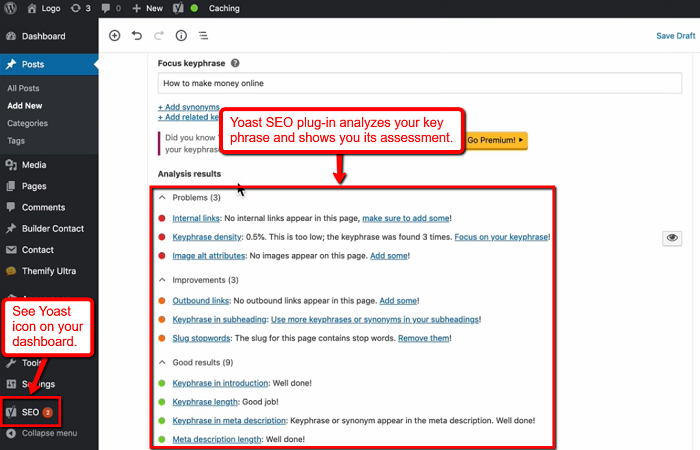Open the Slug stopwords link
The width and height of the screenshot is (700, 450).
point(201,338)
